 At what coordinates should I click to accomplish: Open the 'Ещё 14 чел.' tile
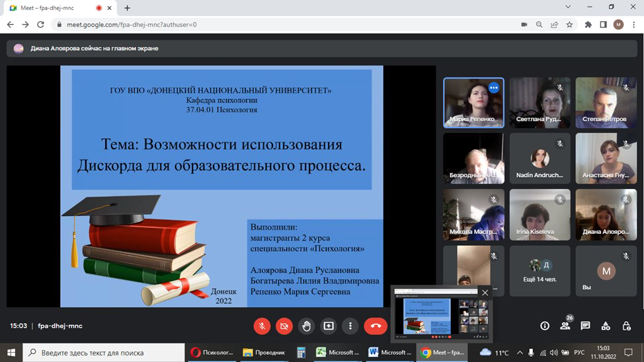pos(540,271)
